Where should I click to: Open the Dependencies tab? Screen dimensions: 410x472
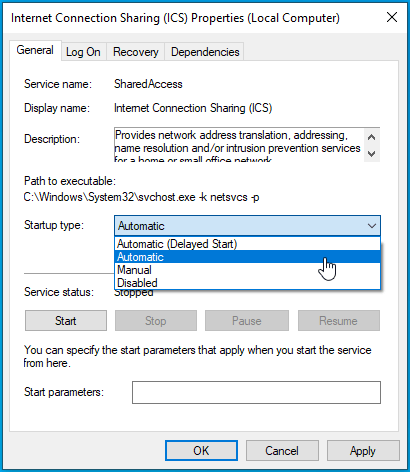coord(205,52)
